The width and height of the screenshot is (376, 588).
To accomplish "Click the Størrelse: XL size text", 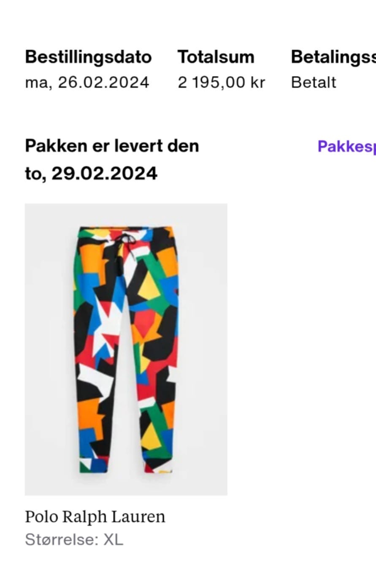I will pos(74,540).
